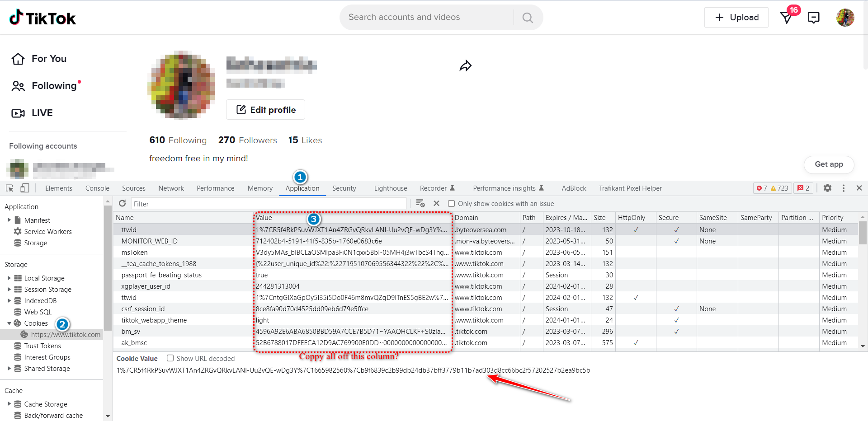868x421 pixels.
Task: Toggle the device toolbar icon
Action: coord(25,188)
